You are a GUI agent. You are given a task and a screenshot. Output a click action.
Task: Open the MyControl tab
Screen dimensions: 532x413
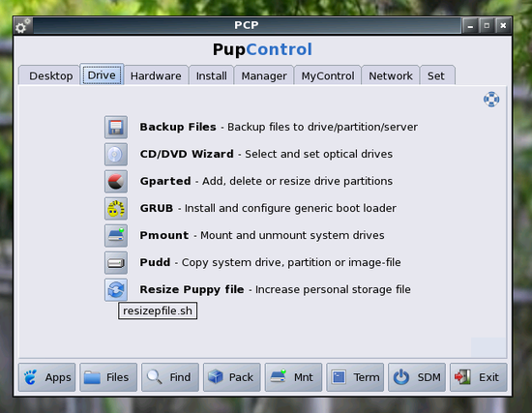(328, 75)
